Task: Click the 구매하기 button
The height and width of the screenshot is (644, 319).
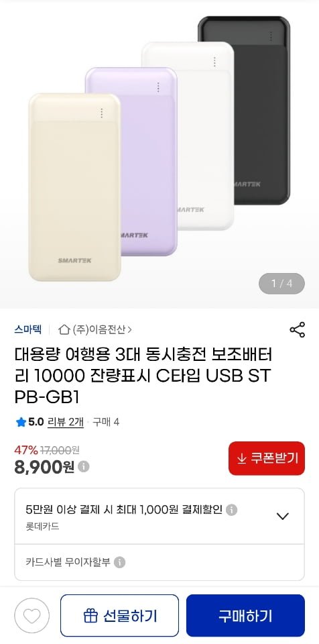Action: pyautogui.click(x=245, y=615)
